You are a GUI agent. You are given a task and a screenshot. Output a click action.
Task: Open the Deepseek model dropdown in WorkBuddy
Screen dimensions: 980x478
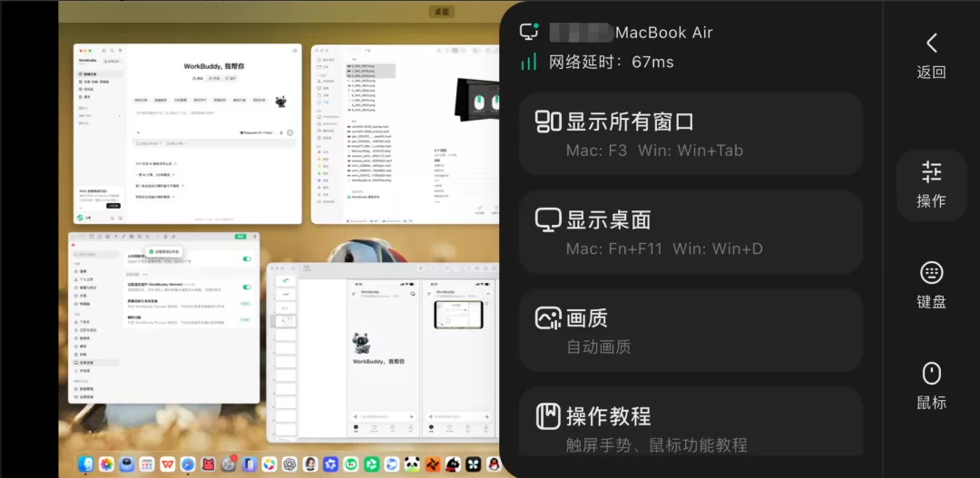point(257,132)
